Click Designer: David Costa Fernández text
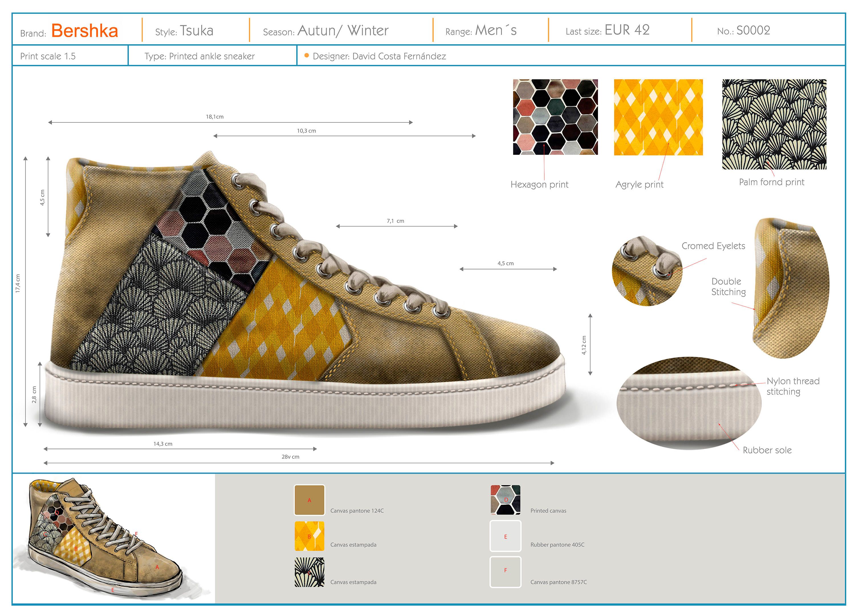 [x=379, y=56]
